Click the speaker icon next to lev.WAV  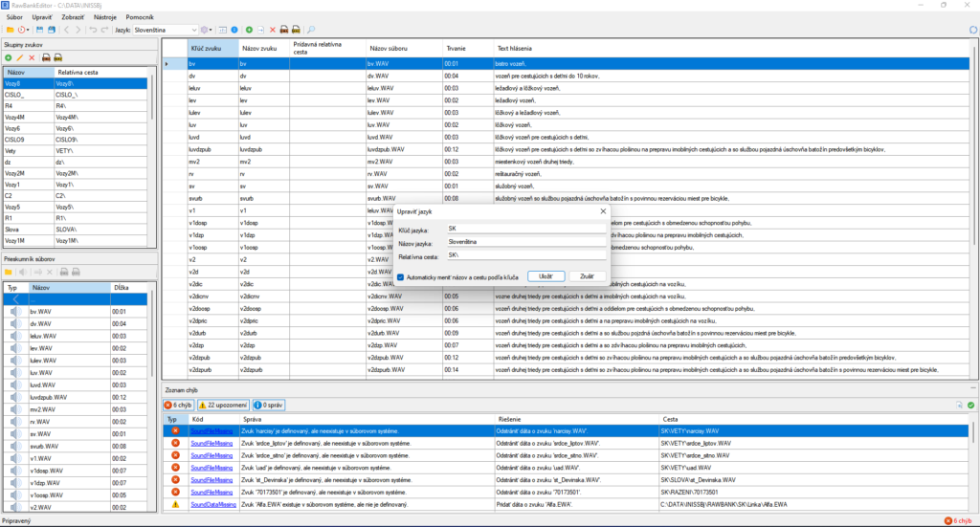15,348
